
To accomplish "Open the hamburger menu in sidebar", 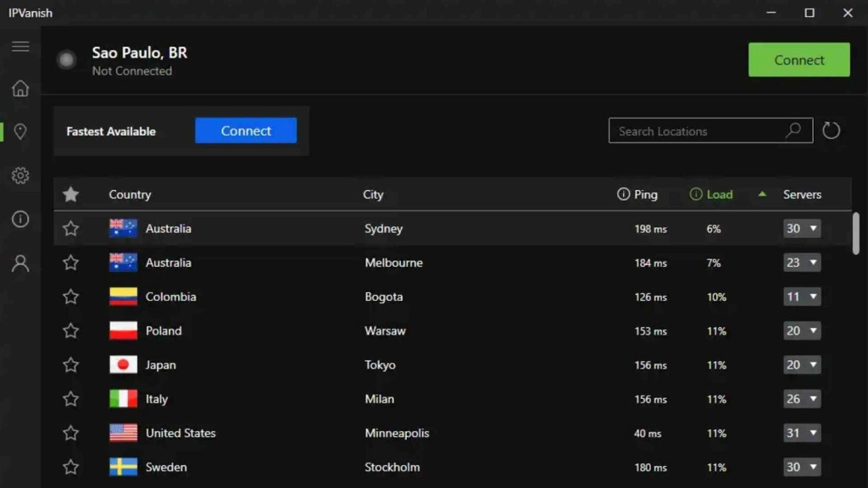I will click(x=20, y=47).
